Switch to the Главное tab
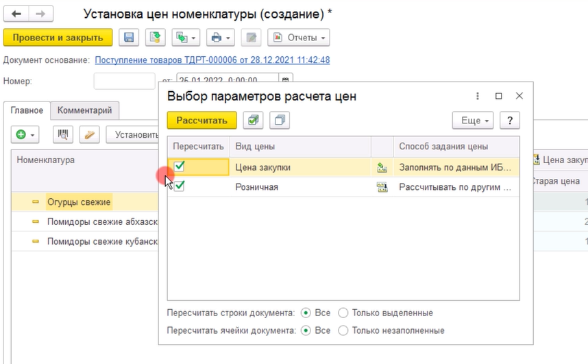The image size is (588, 364). (x=27, y=110)
